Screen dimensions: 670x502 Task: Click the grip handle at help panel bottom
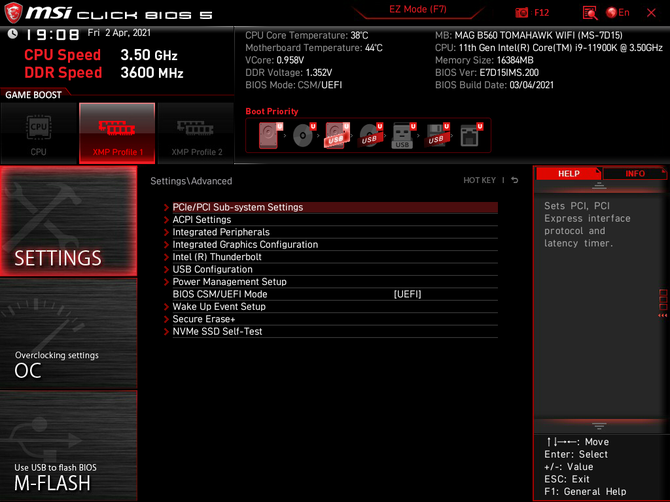[x=599, y=426]
